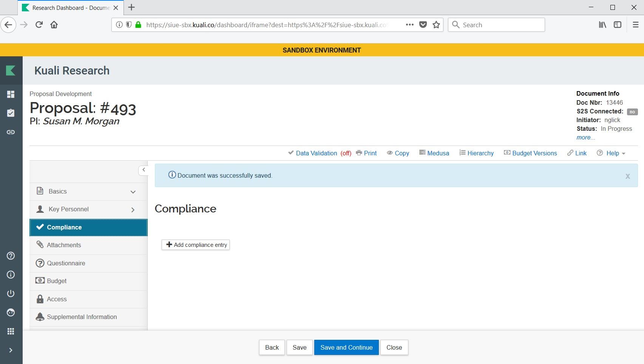
Task: Open the Questionnaire section
Action: pos(66,263)
